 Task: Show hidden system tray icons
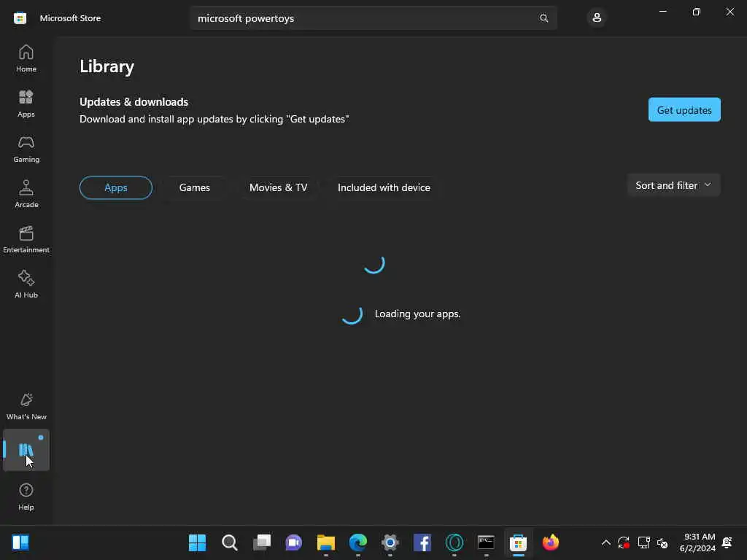coord(605,542)
